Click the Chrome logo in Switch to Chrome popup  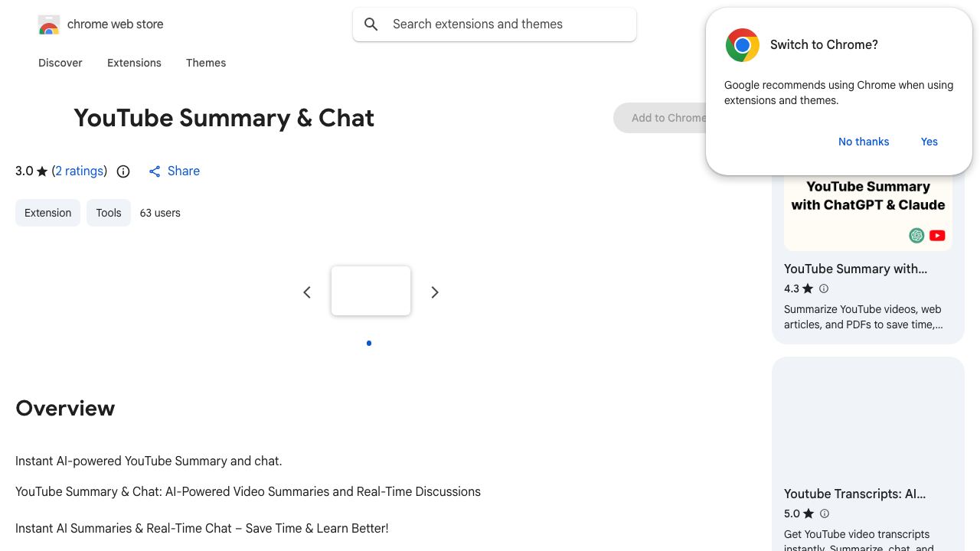743,45
